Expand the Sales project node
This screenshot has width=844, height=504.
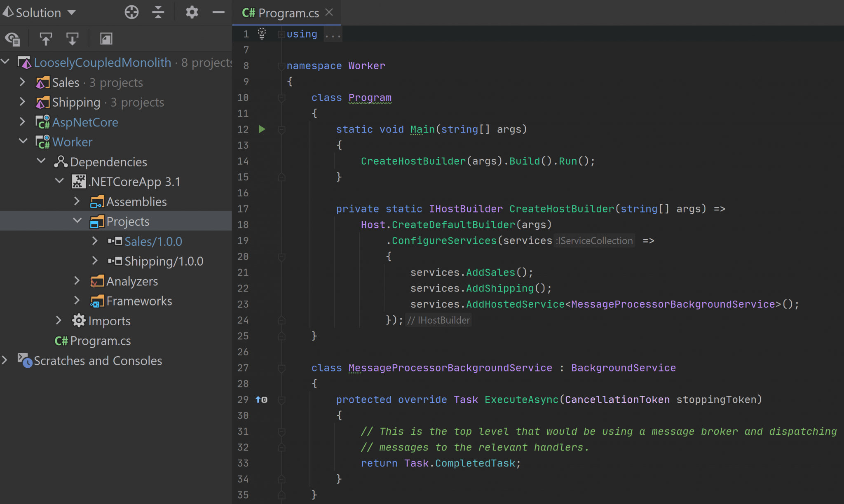23,82
